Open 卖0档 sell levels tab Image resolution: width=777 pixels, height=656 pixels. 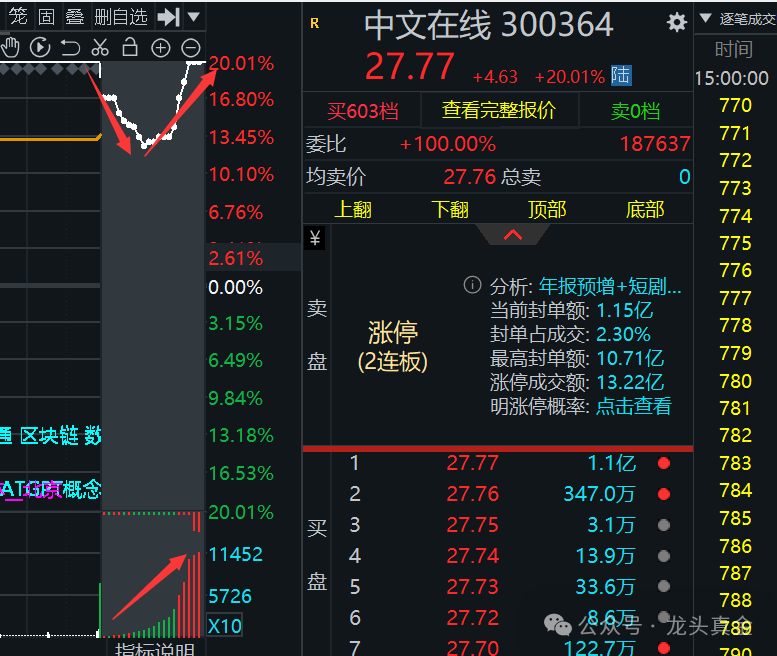point(635,111)
